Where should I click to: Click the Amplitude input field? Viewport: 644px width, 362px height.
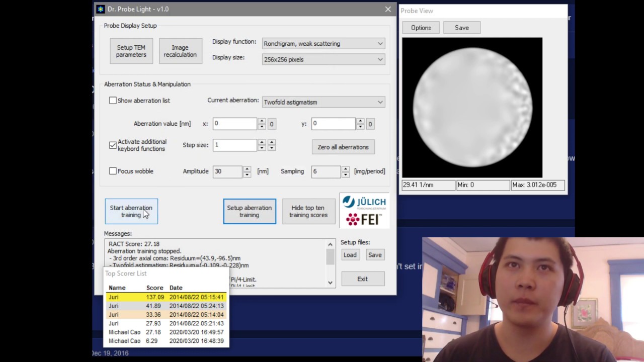[x=227, y=171]
